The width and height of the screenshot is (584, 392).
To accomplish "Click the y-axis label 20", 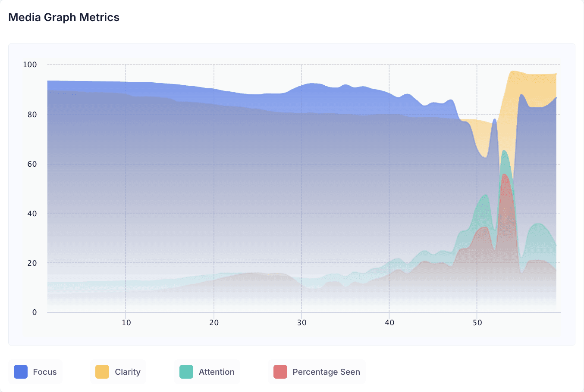I will coord(32,263).
